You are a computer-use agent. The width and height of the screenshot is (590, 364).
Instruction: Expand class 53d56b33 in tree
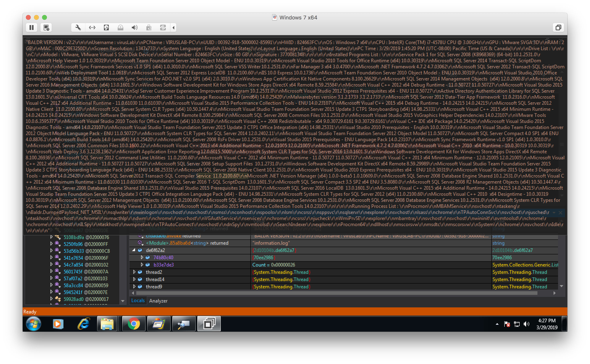(x=51, y=250)
